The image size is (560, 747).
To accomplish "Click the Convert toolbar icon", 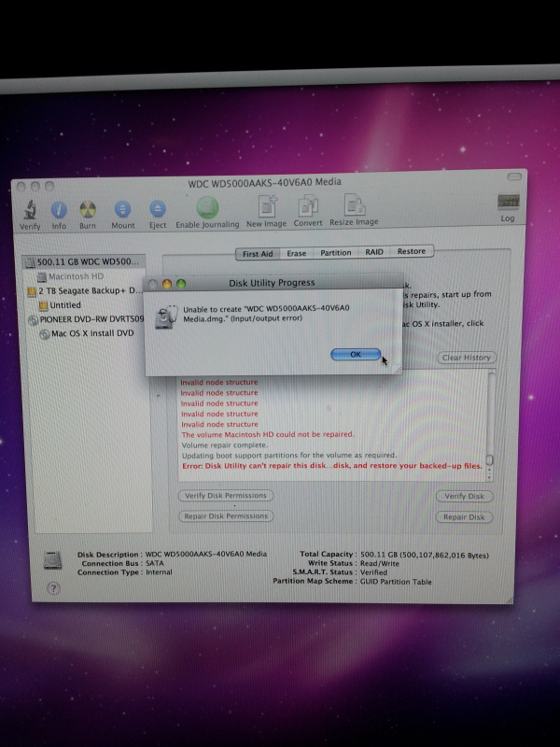I will pyautogui.click(x=308, y=206).
